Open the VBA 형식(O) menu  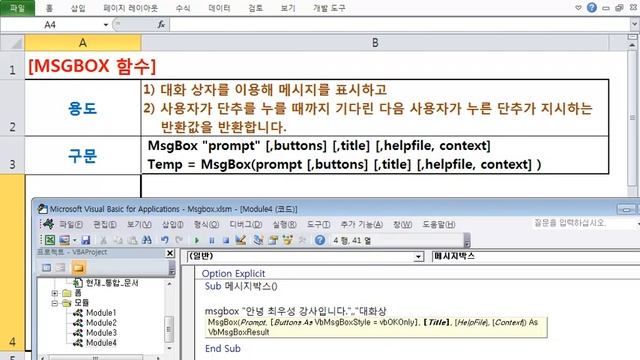coord(206,224)
